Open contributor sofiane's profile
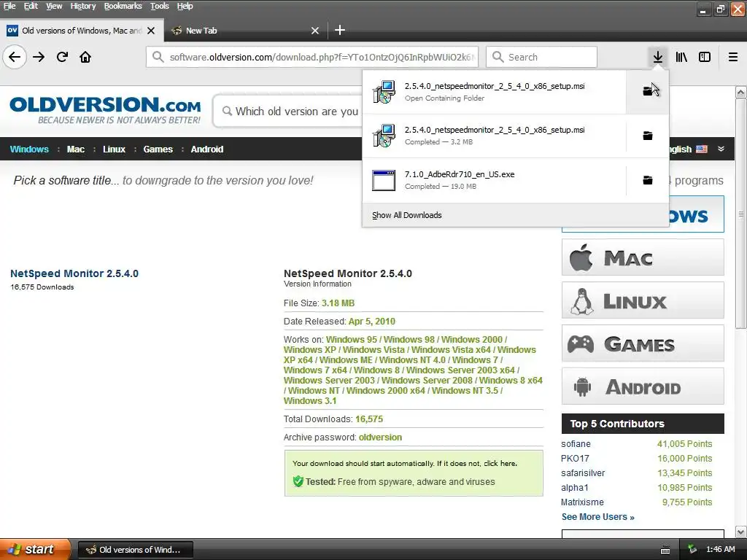 [x=576, y=444]
